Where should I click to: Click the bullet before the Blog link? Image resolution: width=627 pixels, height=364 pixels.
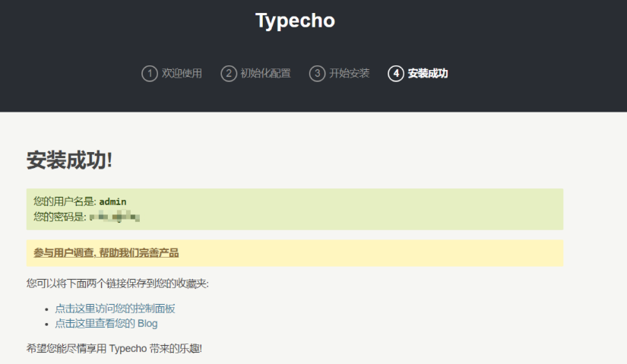[x=47, y=324]
